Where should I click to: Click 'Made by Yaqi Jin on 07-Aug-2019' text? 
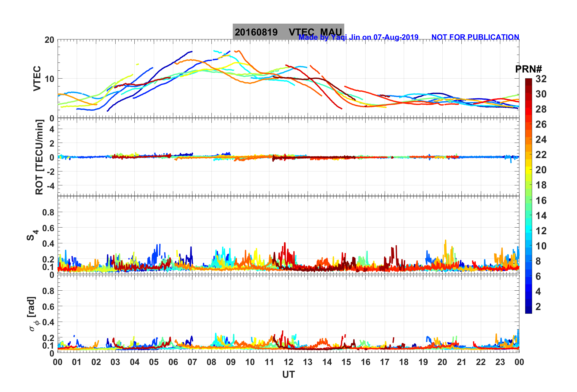pyautogui.click(x=358, y=37)
